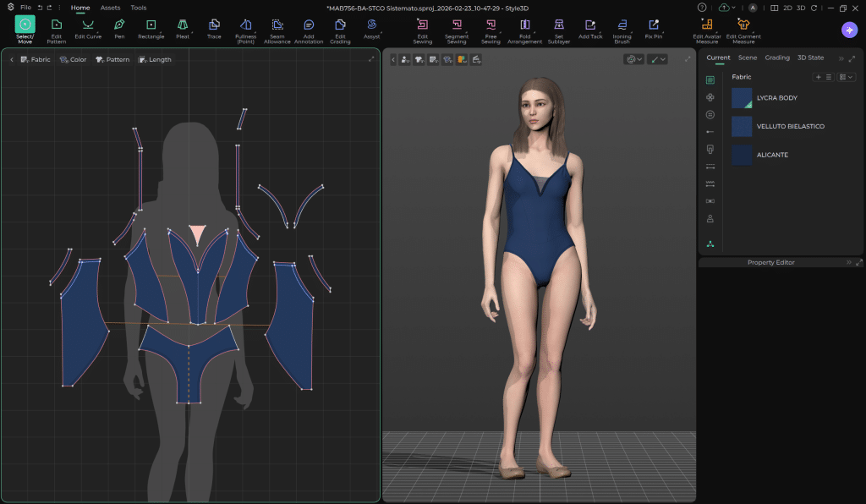Toggle the split 2D/3D layout
Viewport: 866px width, 504px height.
pos(775,8)
